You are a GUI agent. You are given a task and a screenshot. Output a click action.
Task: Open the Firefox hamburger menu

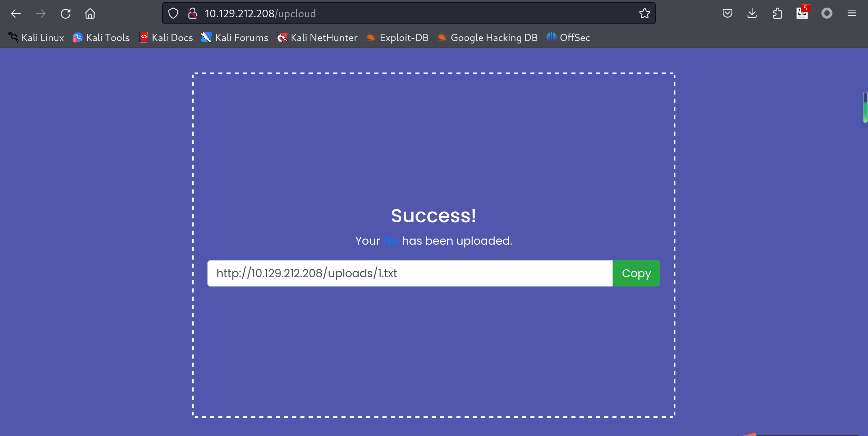(851, 13)
